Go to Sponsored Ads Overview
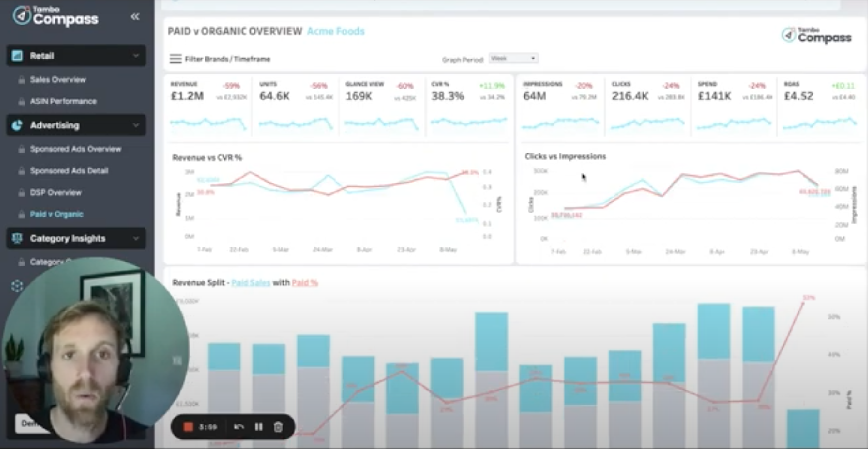This screenshot has height=449, width=868. pos(75,149)
